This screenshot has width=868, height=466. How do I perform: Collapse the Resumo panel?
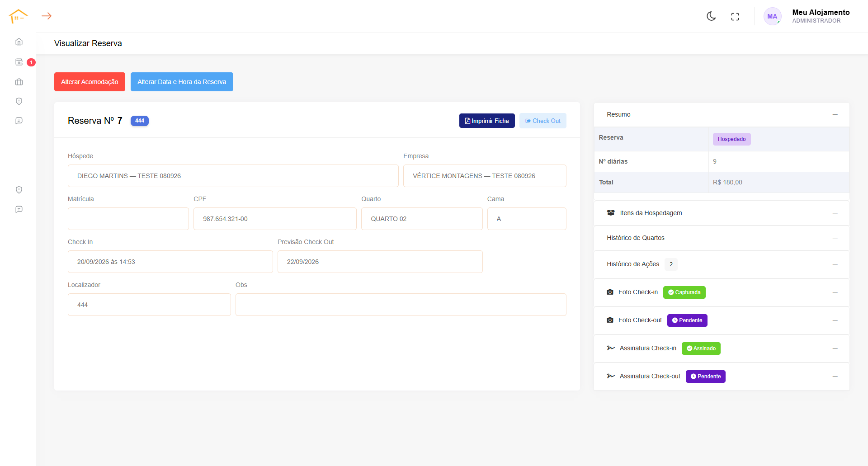(835, 115)
